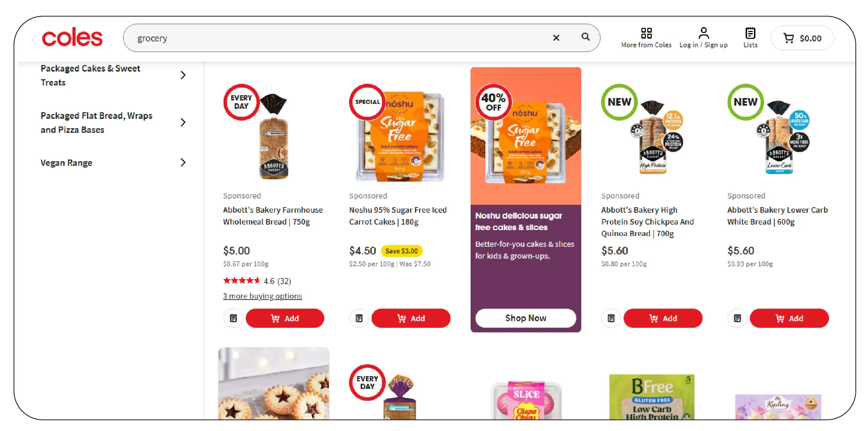868x431 pixels.
Task: Open the shopping cart showing $0.00
Action: [802, 38]
